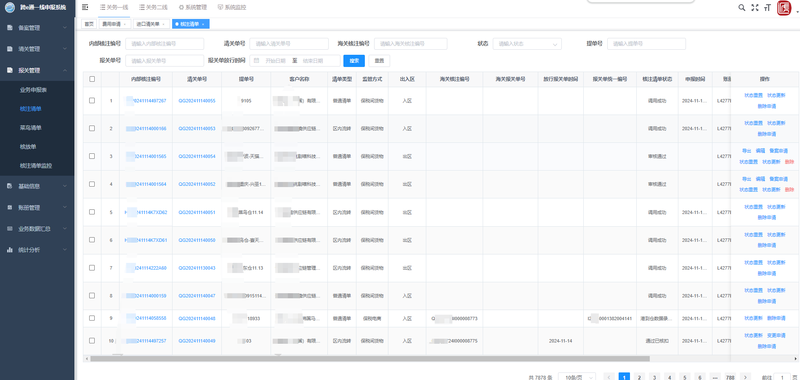Check the checkbox for row 2

tap(92, 128)
